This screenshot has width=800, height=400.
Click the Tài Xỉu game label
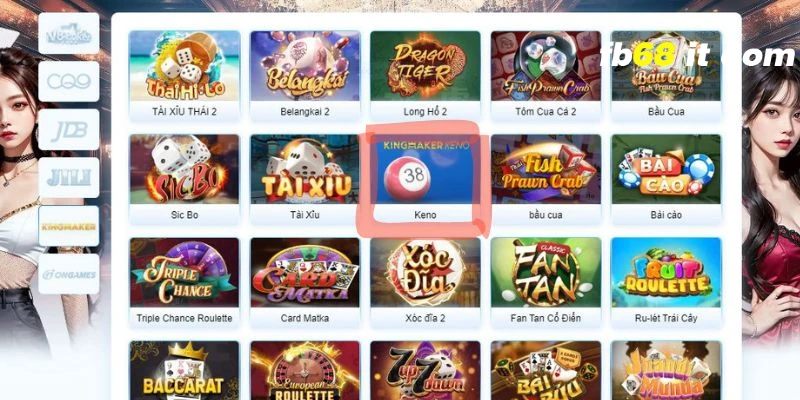click(305, 215)
